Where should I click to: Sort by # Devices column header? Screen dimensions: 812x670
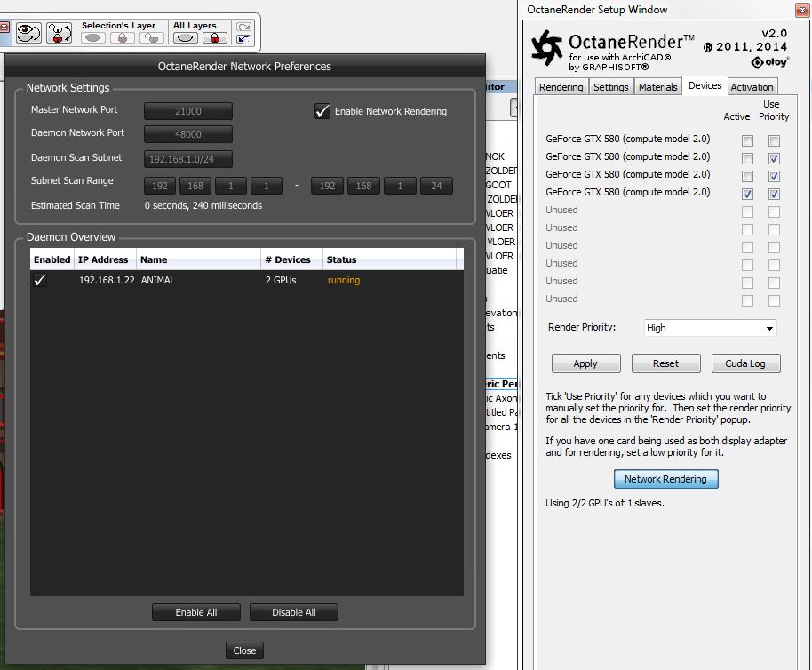291,259
